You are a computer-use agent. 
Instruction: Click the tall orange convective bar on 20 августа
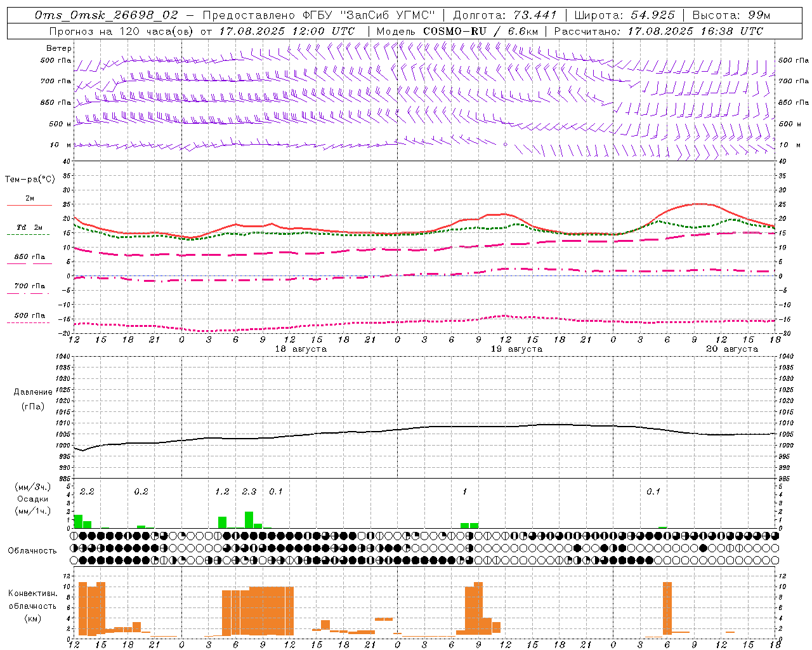tap(667, 608)
